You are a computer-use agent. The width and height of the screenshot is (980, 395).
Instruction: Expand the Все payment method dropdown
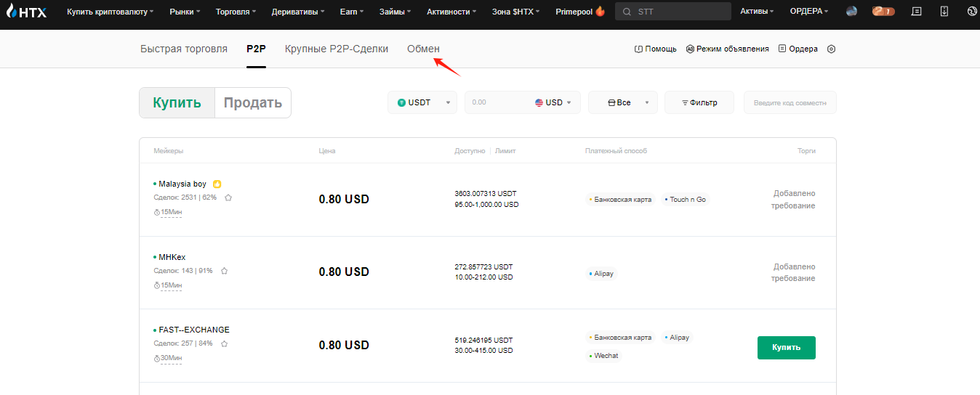(622, 103)
